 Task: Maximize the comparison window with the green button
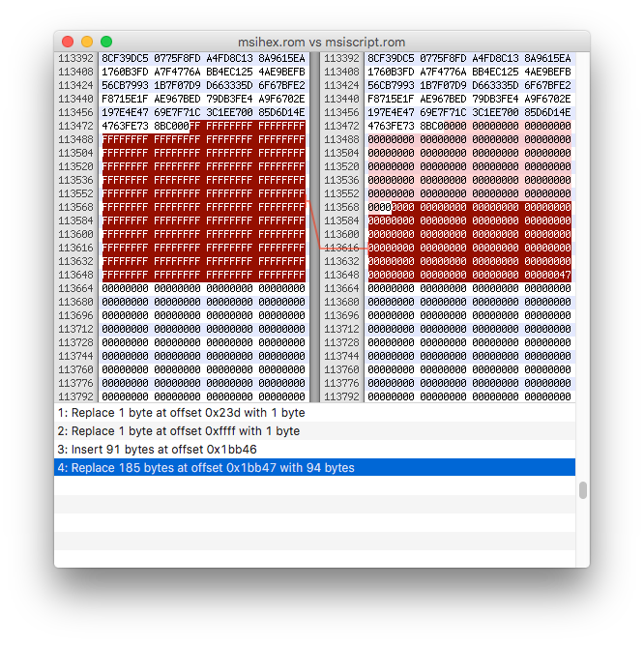pos(106,42)
